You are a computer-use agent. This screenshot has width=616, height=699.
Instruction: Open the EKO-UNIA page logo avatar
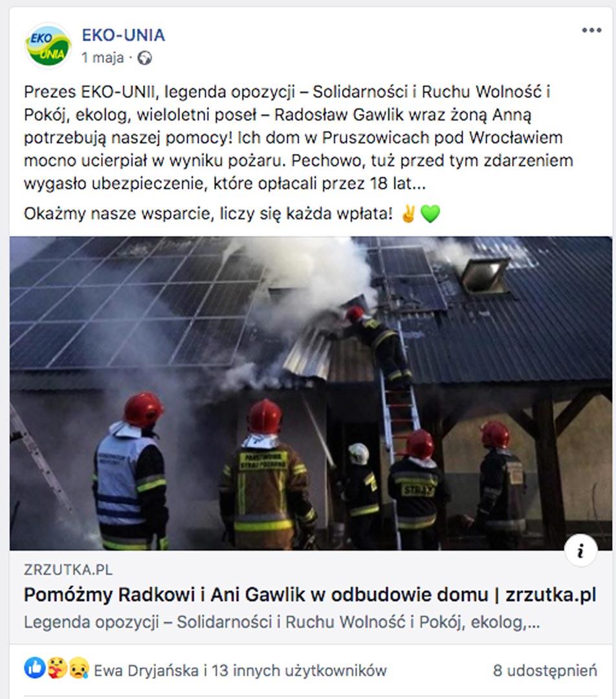pyautogui.click(x=48, y=46)
